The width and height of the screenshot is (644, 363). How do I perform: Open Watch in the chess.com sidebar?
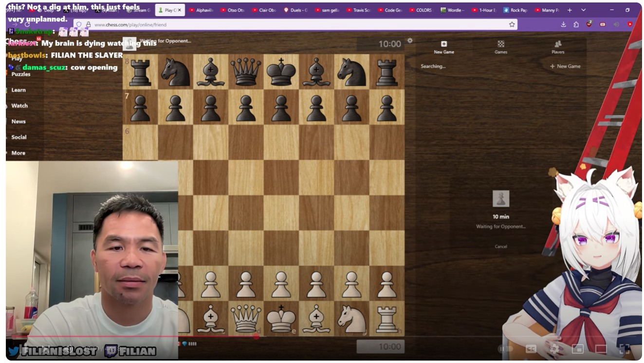tap(19, 106)
